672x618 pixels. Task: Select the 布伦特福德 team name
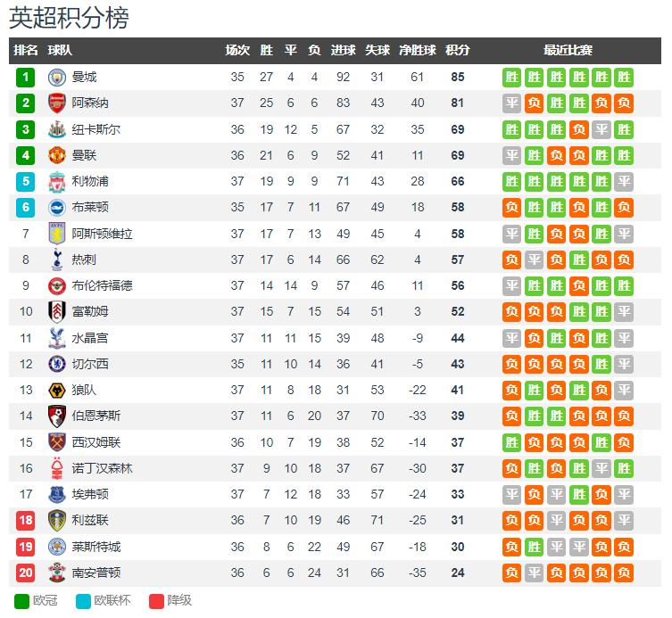click(x=102, y=285)
